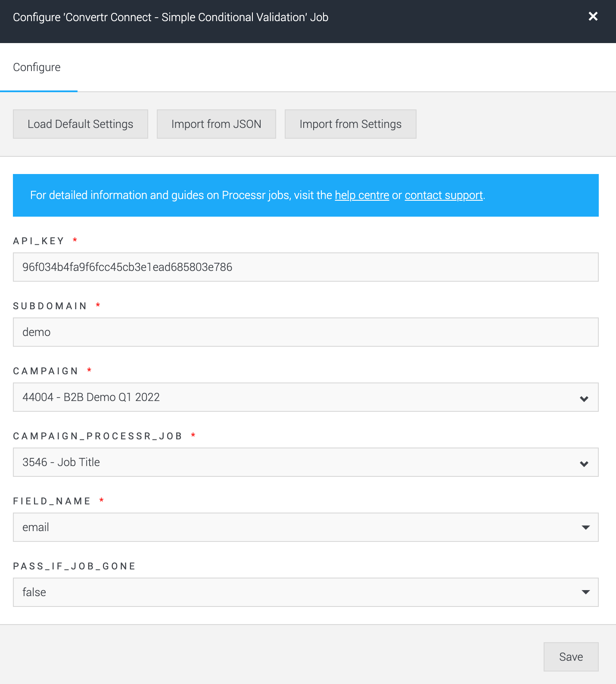616x684 pixels.
Task: Open the CAMPAIGN_PROCESSR_JOB dropdown
Action: tap(306, 462)
